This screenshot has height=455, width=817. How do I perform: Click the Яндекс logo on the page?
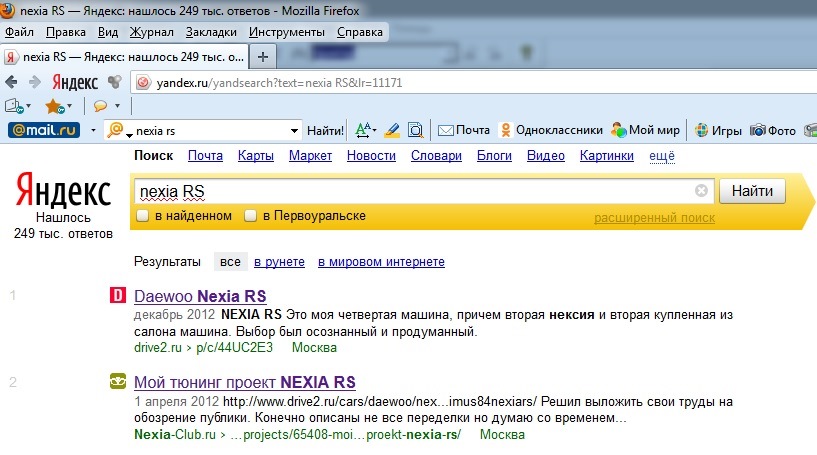[x=63, y=191]
